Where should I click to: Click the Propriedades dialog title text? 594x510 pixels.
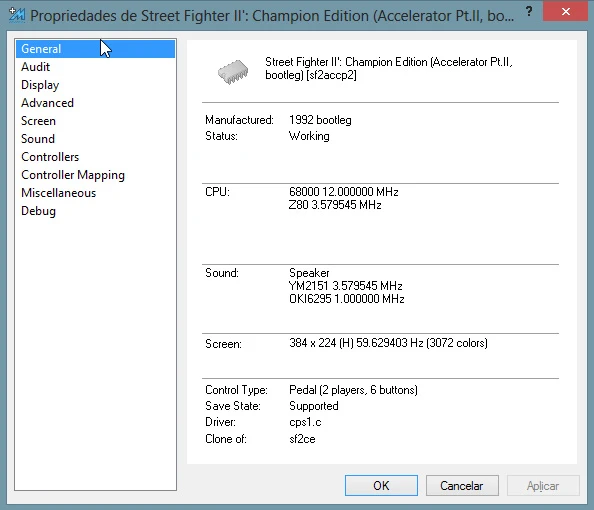pyautogui.click(x=272, y=16)
